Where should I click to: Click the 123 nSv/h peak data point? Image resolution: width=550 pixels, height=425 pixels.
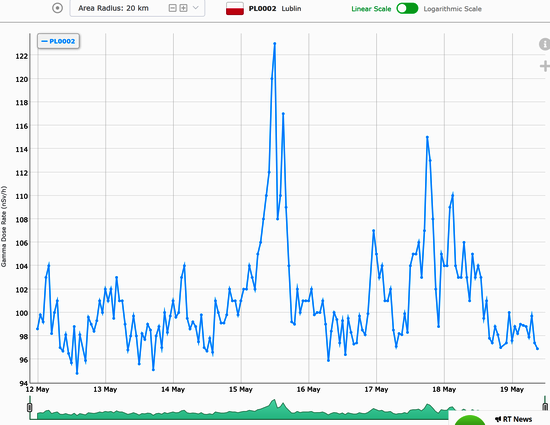tap(275, 43)
